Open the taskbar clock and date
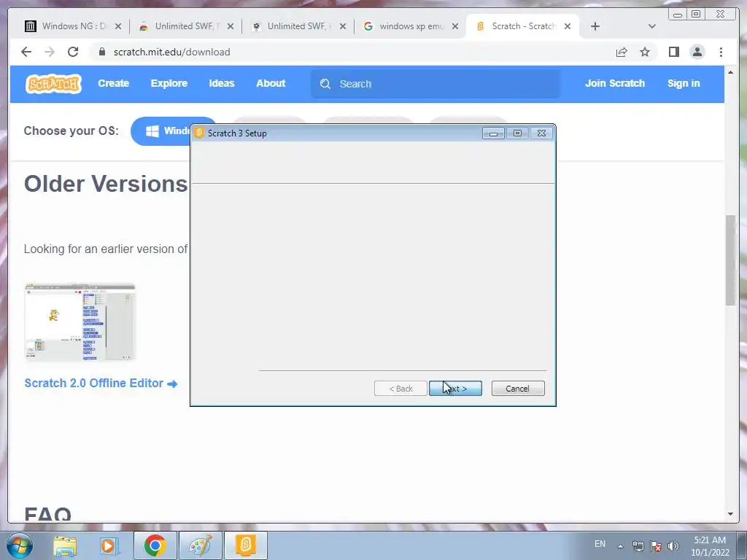 click(710, 546)
